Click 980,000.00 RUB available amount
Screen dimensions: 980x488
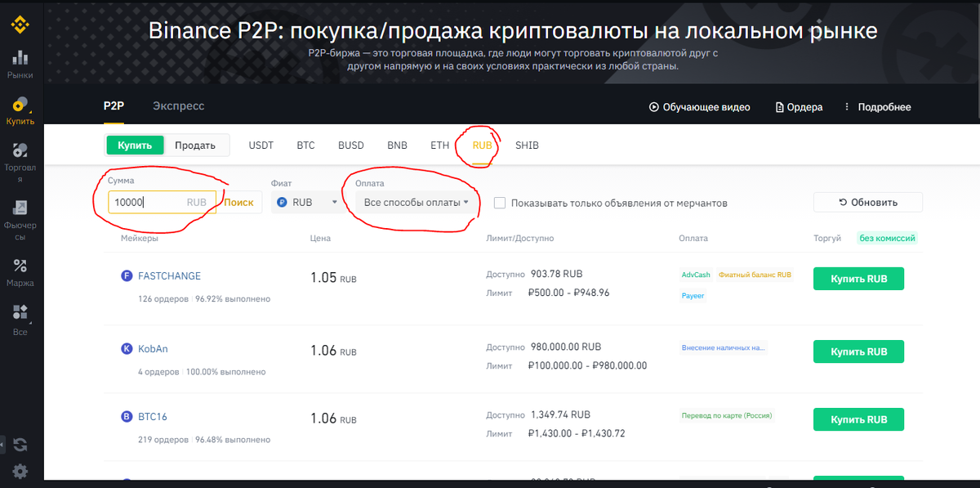tap(566, 347)
